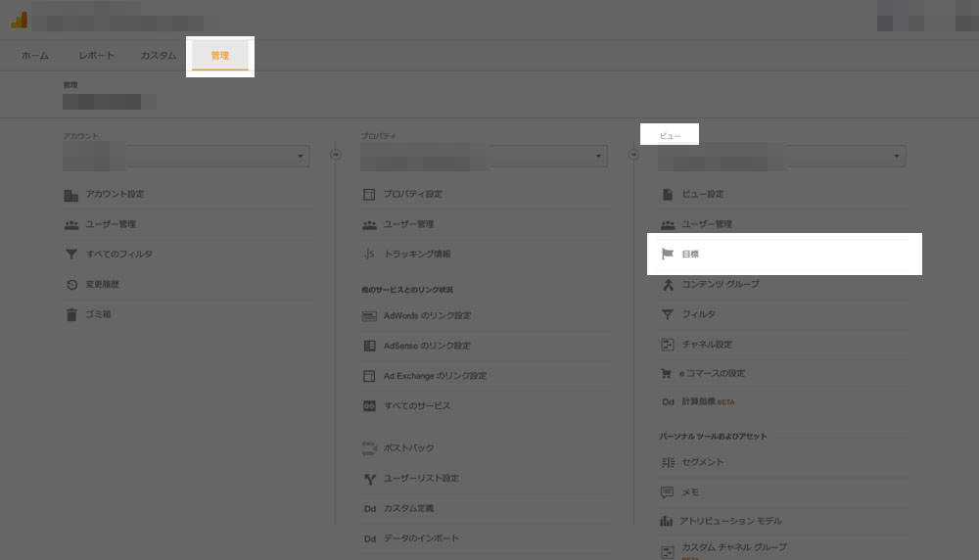This screenshot has width=979, height=560.
Task: Click the AdWords のリンク設定 icon
Action: (x=369, y=316)
